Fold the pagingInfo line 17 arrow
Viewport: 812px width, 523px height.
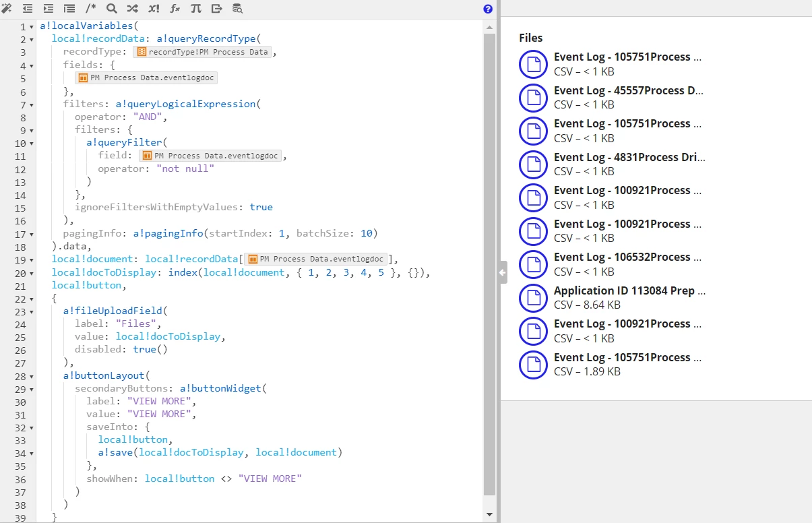click(32, 235)
